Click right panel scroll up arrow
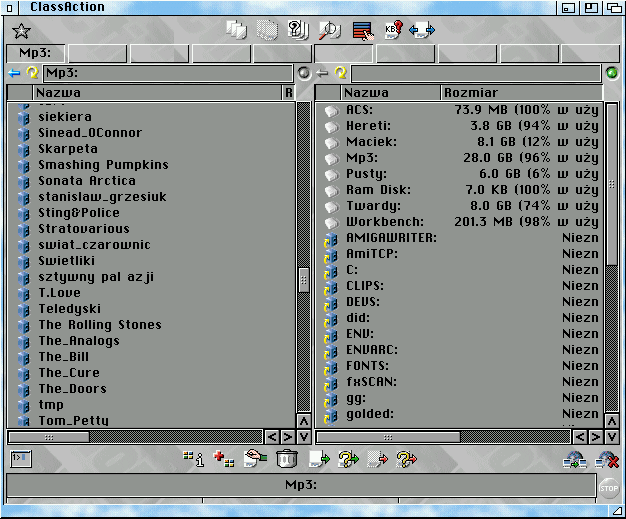This screenshot has height=519, width=626. coord(612,420)
